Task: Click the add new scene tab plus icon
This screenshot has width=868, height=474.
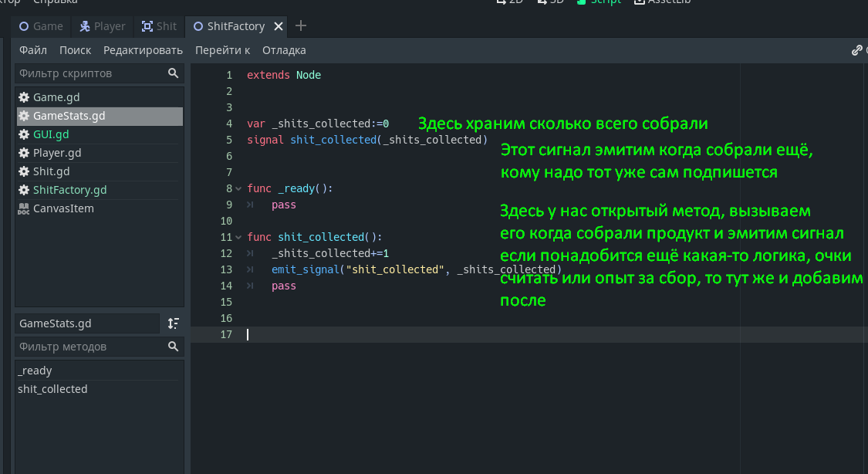Action: pyautogui.click(x=301, y=26)
